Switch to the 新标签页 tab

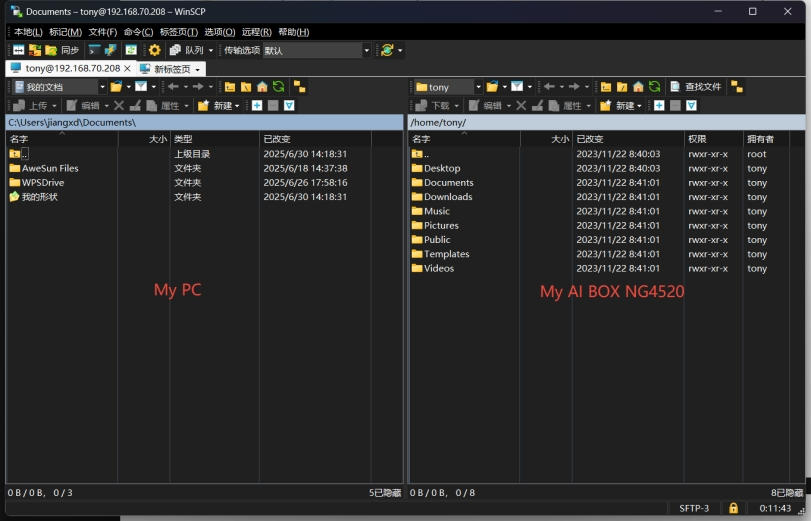point(168,69)
